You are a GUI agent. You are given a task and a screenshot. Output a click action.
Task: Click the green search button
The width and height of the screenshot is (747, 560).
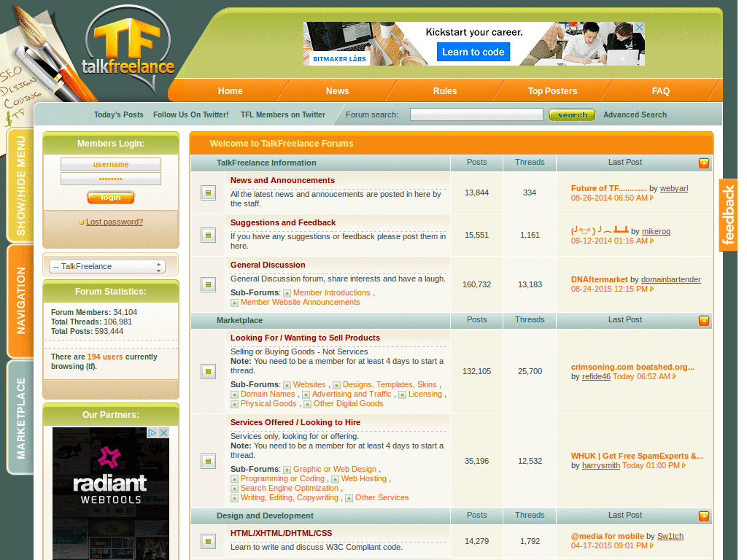point(572,114)
